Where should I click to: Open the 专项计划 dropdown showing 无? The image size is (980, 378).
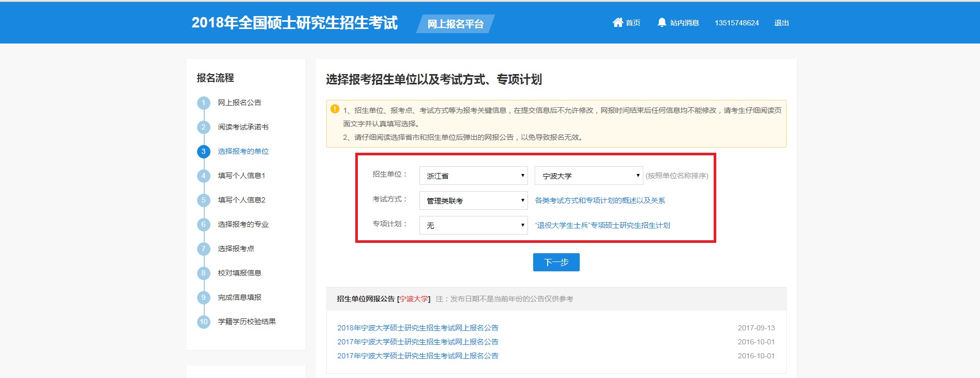click(473, 225)
